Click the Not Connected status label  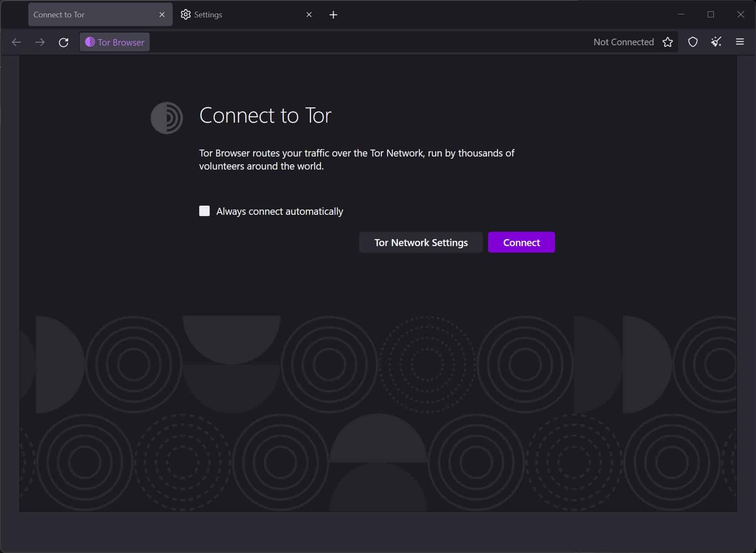pyautogui.click(x=623, y=42)
